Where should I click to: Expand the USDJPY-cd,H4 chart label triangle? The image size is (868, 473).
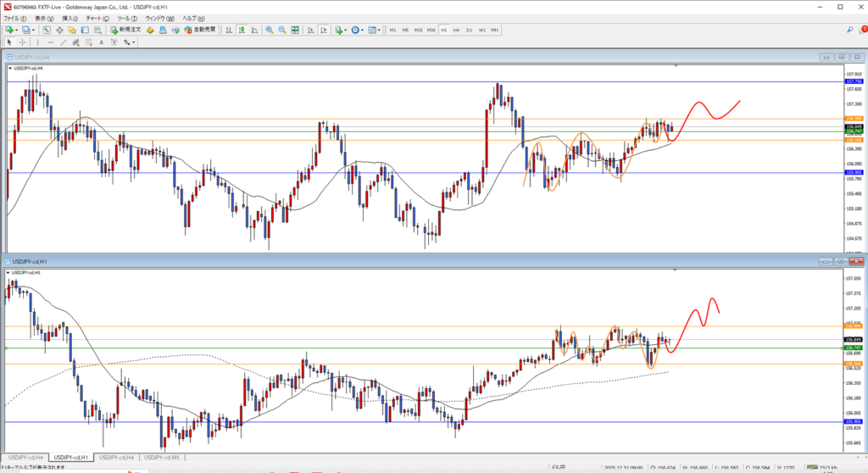coord(9,67)
